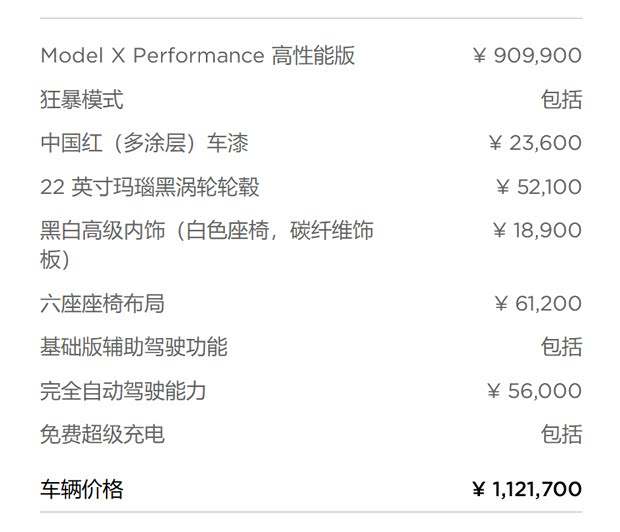Click the ¥ 18,900 interior price
Screen dimensions: 620x532
pos(536,231)
